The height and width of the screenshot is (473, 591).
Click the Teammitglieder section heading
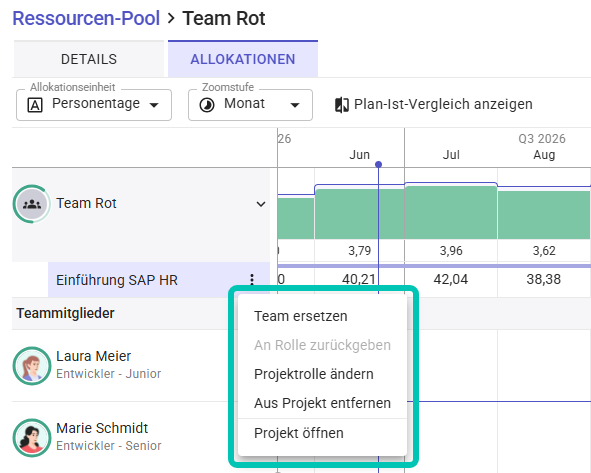[65, 313]
